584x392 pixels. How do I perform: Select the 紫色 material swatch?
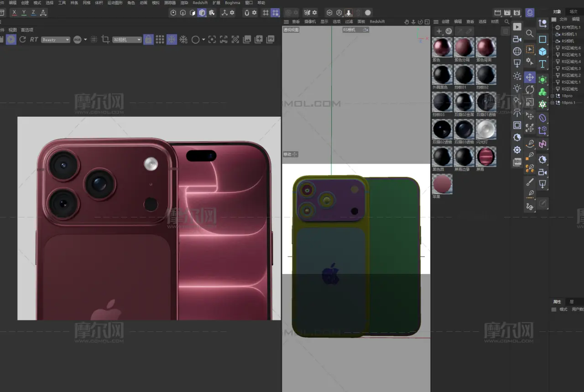442,47
